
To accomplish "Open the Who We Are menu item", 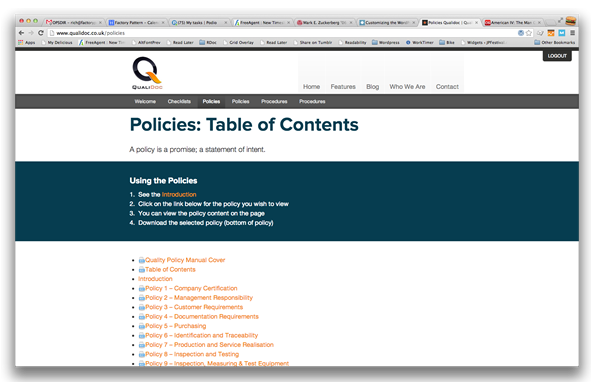I will click(x=407, y=87).
